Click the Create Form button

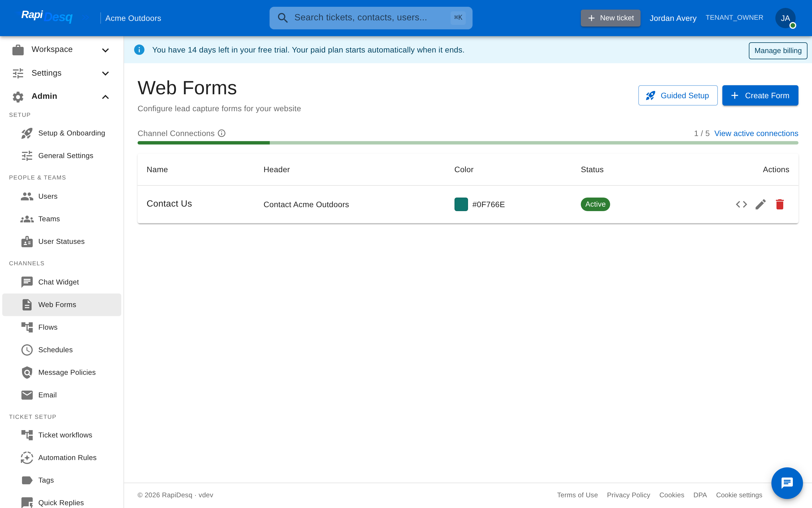[760, 95]
